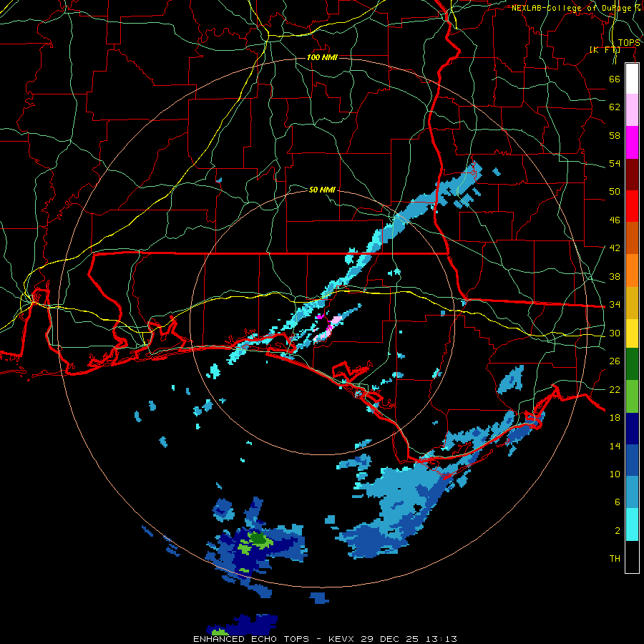Image resolution: width=644 pixels, height=644 pixels.
Task: Click the 66 legend value label
Action: 615,79
